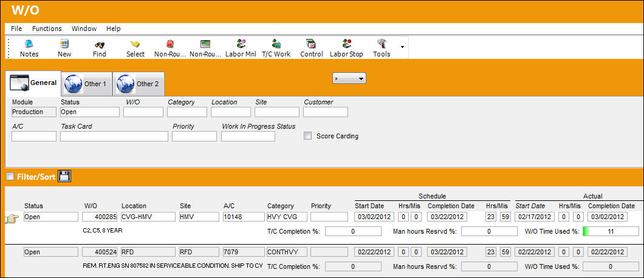The height and width of the screenshot is (278, 644).
Task: Click the pointing hand marker on row 400285
Action: (x=12, y=219)
